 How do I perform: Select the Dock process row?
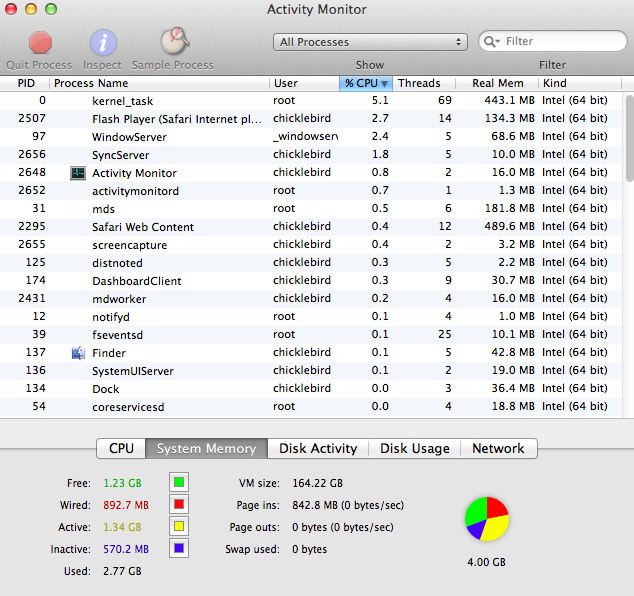(311, 389)
